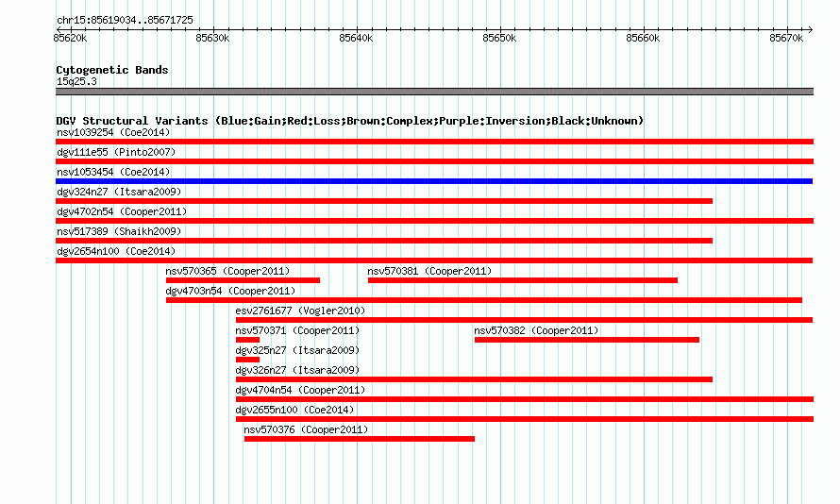Select the 15q25.3 band label

76,81
